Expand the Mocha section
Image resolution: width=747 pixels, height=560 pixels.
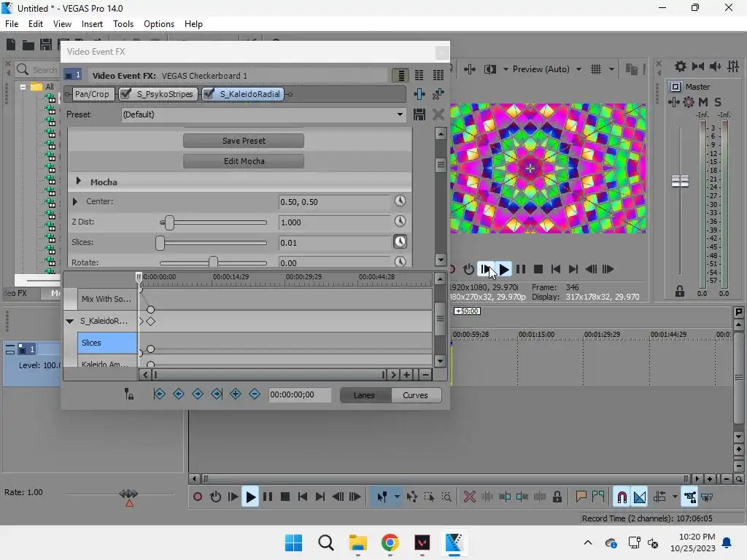click(x=79, y=182)
